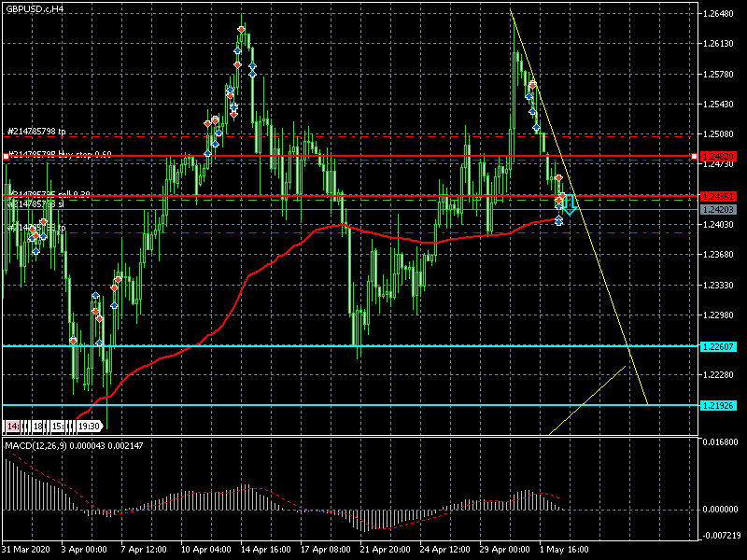Select the short ascending yellow trendline
Screen dimensions: 747x560
pyautogui.click(x=588, y=399)
